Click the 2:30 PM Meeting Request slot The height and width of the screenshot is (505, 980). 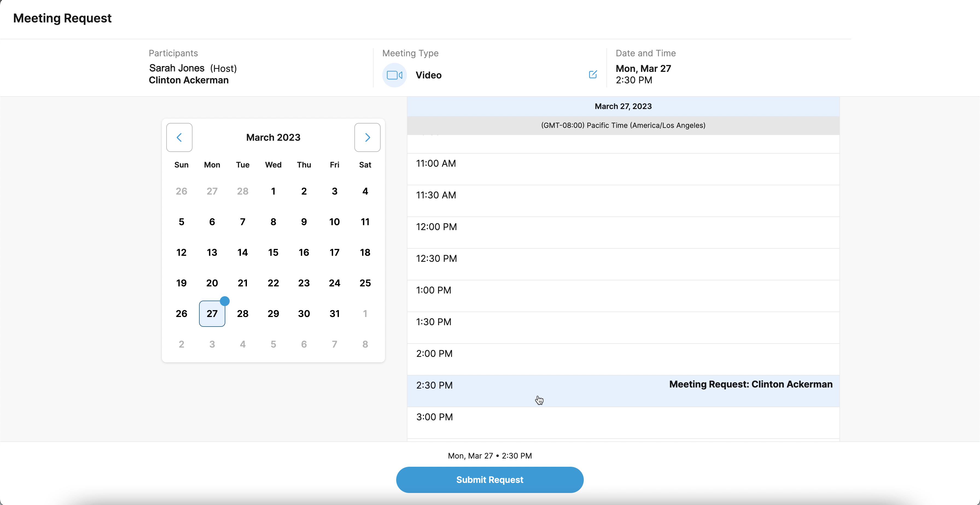[x=623, y=391]
